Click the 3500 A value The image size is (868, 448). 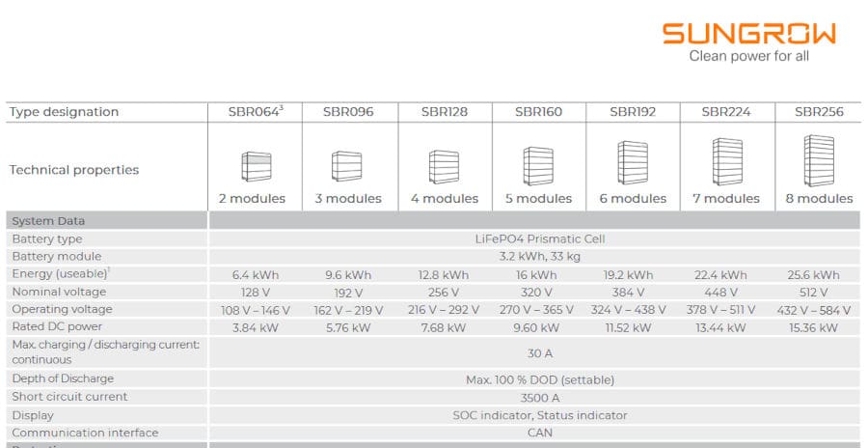[540, 398]
